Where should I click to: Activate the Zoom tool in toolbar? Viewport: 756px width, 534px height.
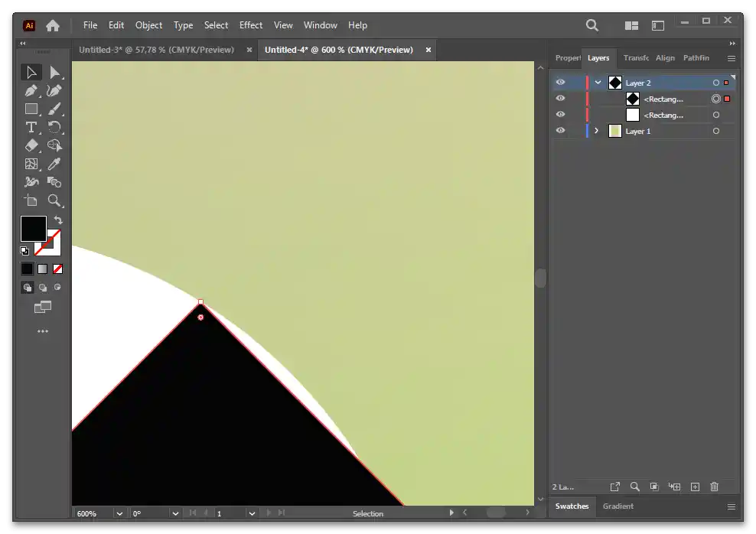click(x=54, y=200)
